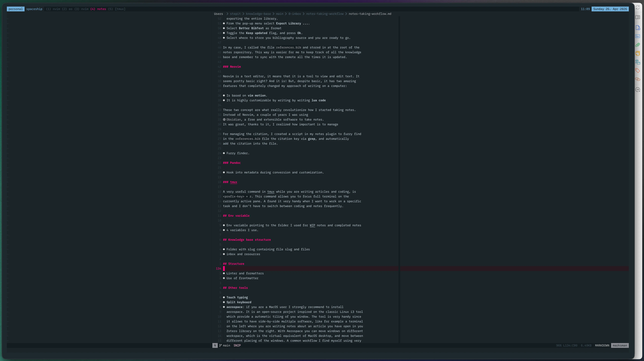Switch to tmux window (4) notes
Screen dimensions: 644x361
click(x=98, y=9)
